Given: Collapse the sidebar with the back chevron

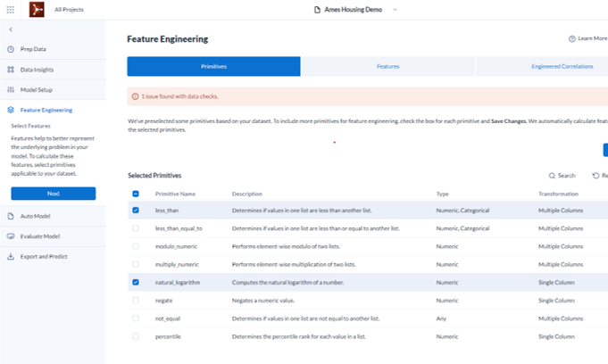Looking at the screenshot, I should [11, 29].
